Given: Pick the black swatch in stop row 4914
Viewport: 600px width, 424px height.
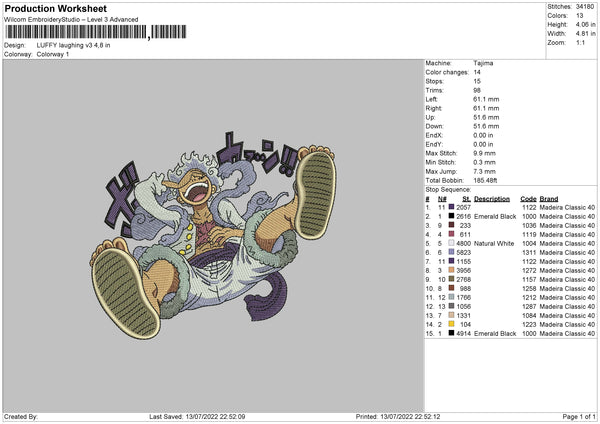Looking at the screenshot, I should pos(451,333).
